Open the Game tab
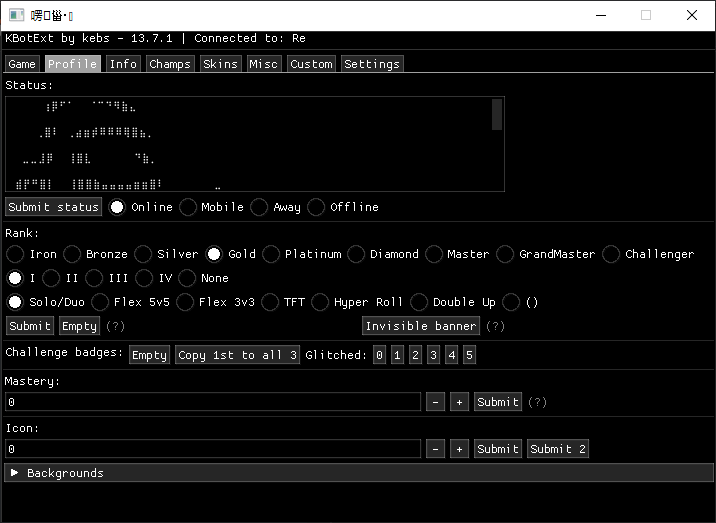Viewport: 716px width, 523px height. coord(22,64)
